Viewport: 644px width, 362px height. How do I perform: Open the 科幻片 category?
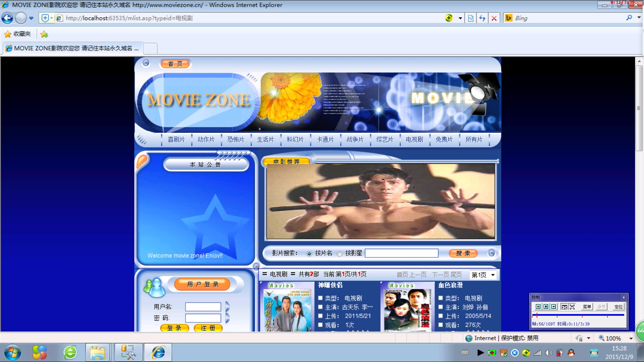coord(295,139)
